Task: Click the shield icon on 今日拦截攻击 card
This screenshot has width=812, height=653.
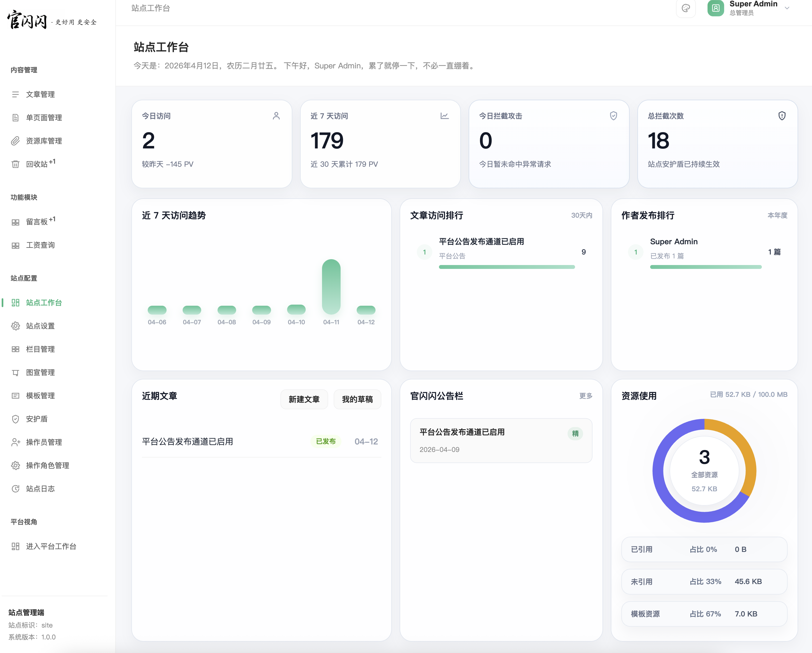Action: click(x=613, y=115)
